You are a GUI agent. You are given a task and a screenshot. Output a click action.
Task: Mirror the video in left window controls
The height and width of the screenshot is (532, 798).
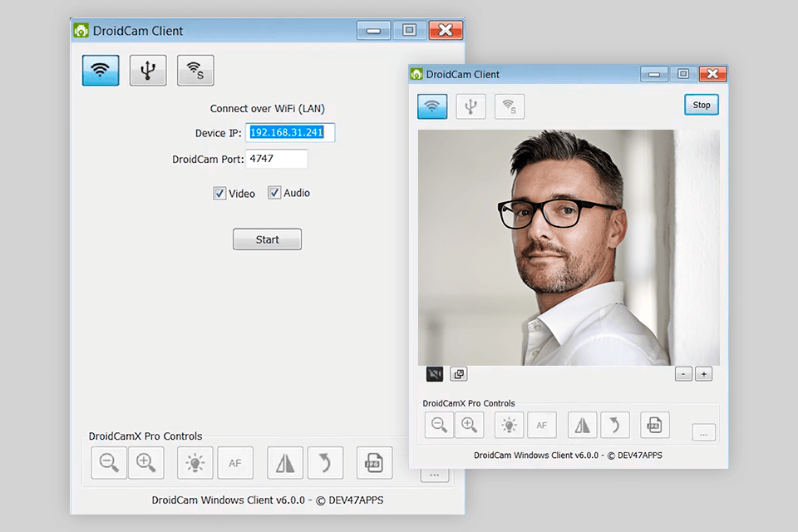[x=285, y=463]
